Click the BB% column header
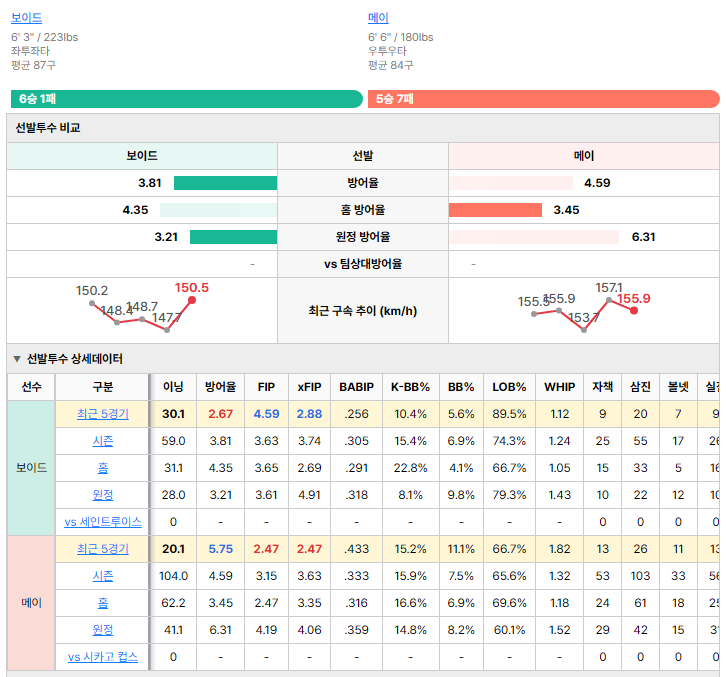 click(461, 387)
